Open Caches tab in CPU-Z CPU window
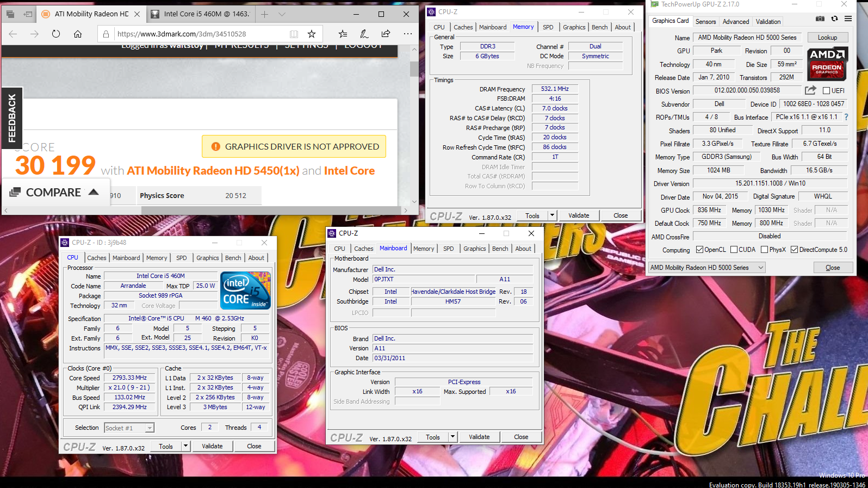The width and height of the screenshot is (868, 488). coord(97,258)
